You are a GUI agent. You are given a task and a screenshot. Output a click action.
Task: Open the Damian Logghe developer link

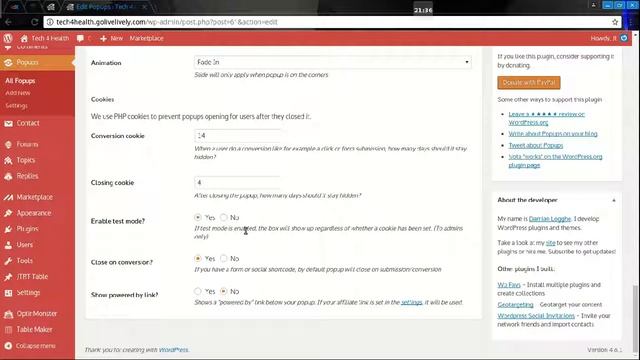coord(550,219)
